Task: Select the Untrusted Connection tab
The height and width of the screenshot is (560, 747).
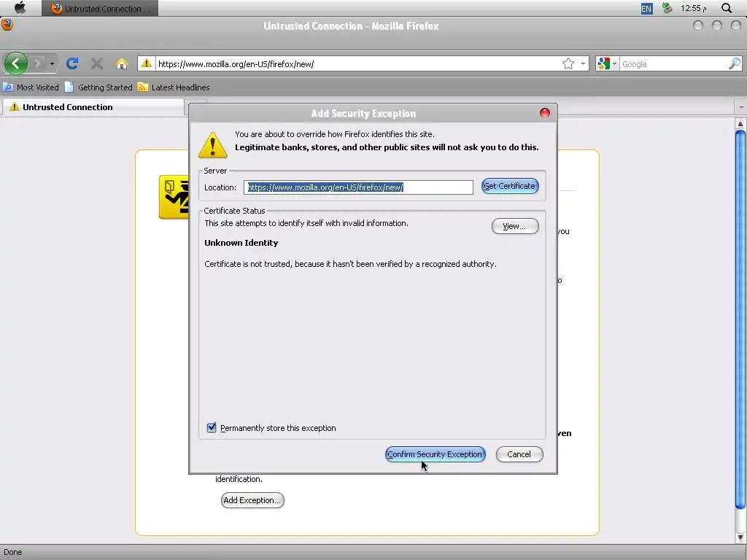Action: click(93, 107)
